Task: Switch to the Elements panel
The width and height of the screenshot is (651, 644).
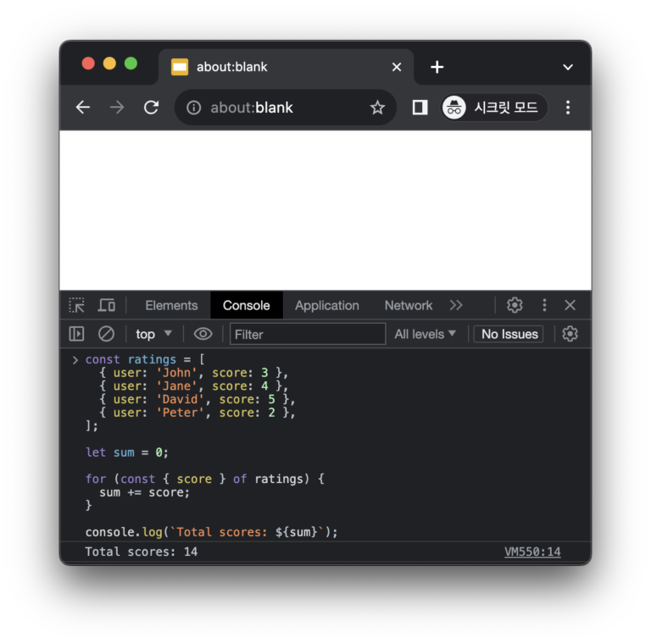Action: click(171, 306)
